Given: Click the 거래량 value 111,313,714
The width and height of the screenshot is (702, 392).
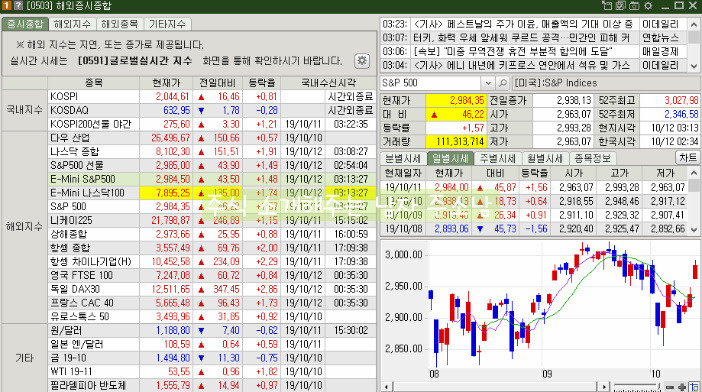Looking at the screenshot, I should tap(456, 142).
